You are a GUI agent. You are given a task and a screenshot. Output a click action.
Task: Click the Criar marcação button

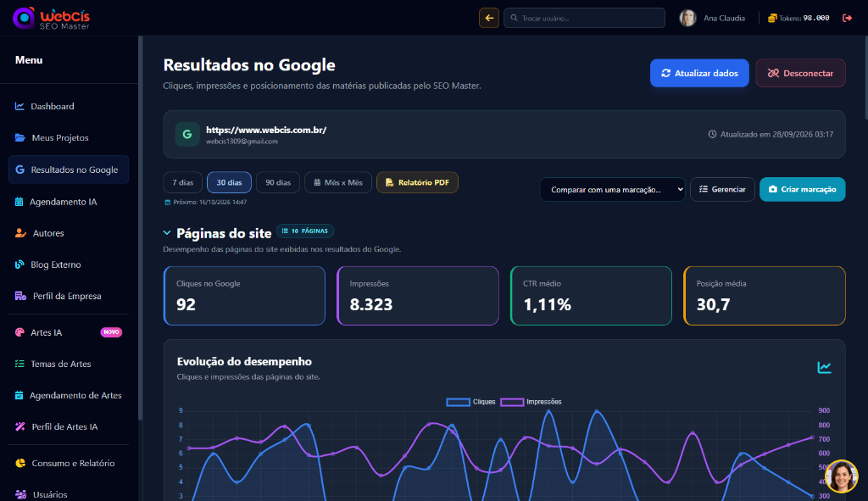802,189
